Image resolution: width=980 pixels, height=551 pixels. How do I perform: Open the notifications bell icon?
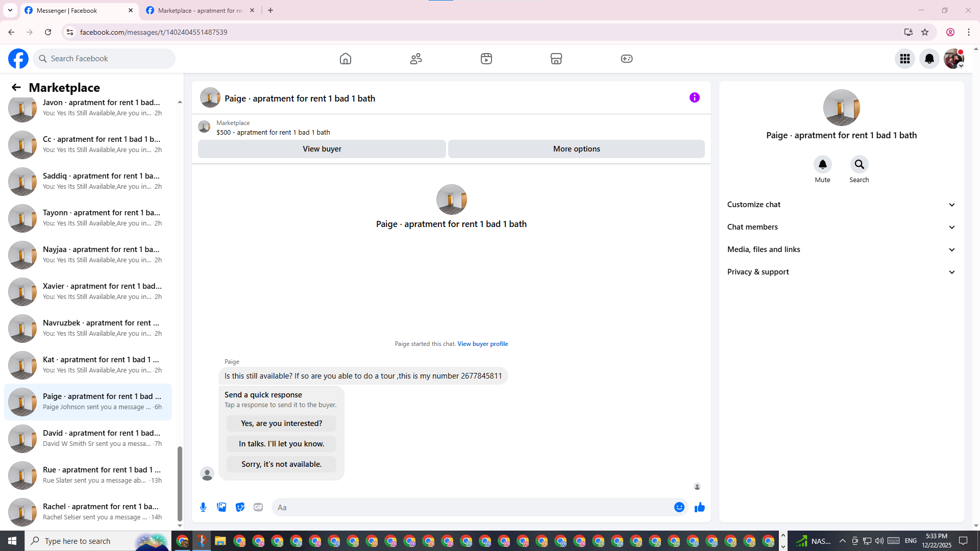pos(929,59)
